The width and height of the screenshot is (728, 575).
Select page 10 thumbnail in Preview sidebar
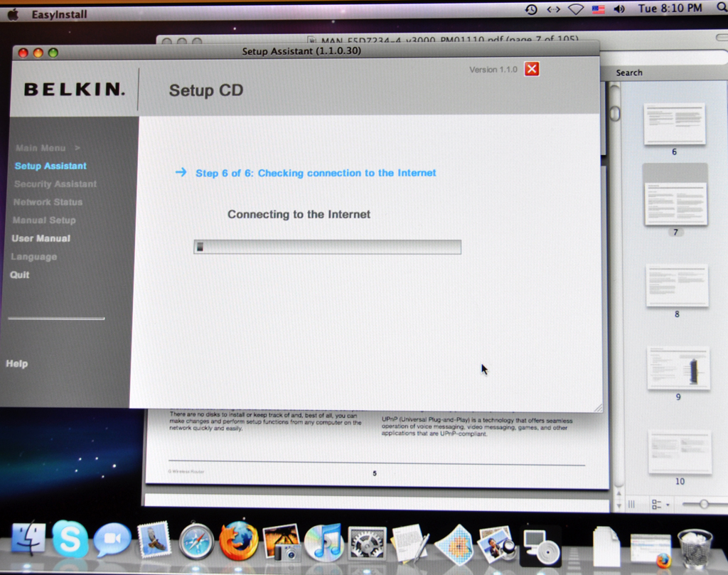pos(680,452)
